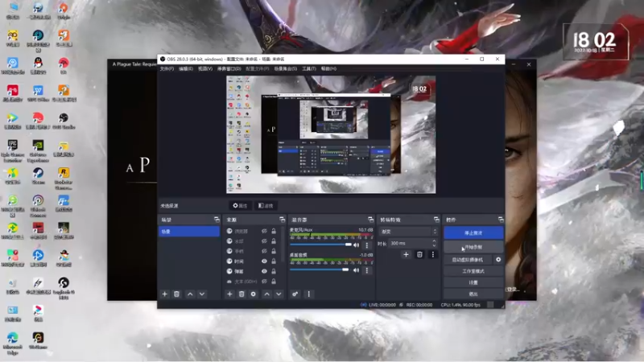644x362 pixels.
Task: Click the 开始录制 button
Action: tap(473, 247)
